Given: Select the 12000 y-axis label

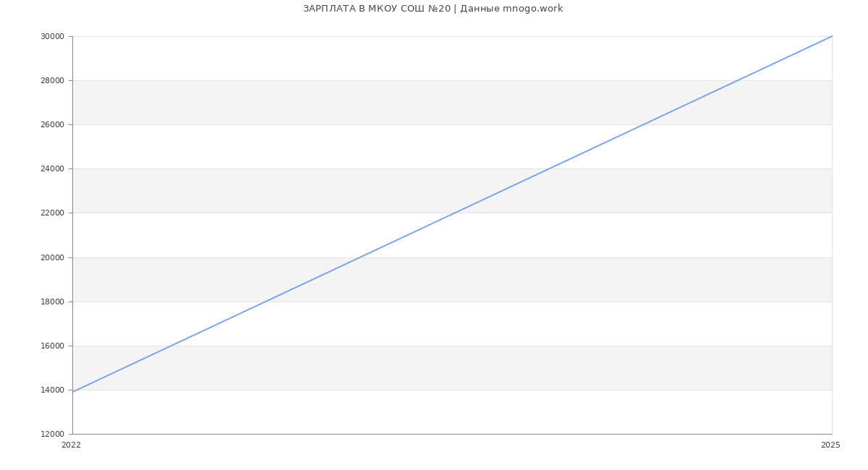Looking at the screenshot, I should [52, 434].
